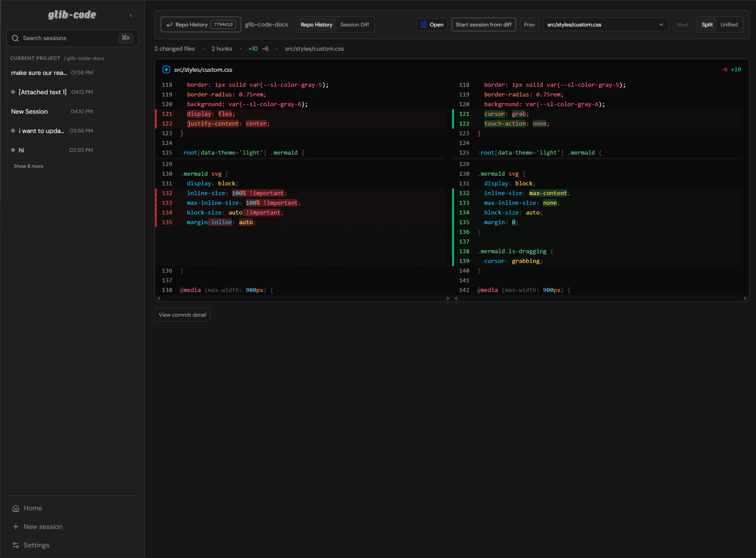
Task: Click the CURRENT PROJECT label
Action: tap(35, 58)
